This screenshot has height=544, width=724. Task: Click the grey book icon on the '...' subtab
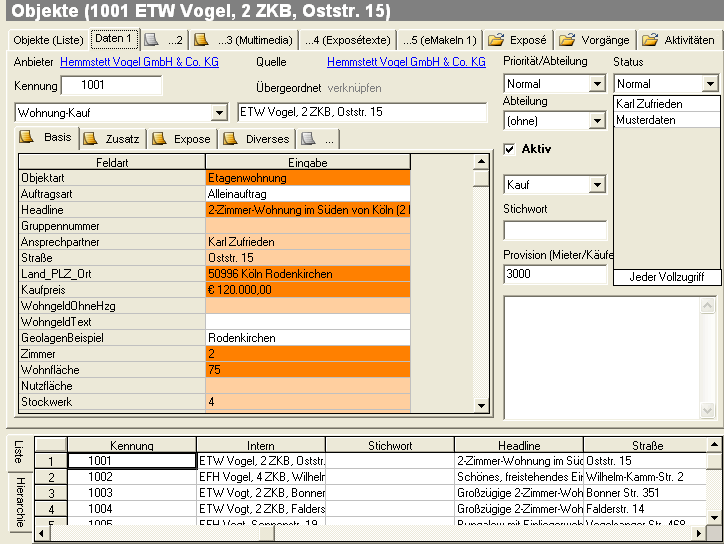(308, 138)
